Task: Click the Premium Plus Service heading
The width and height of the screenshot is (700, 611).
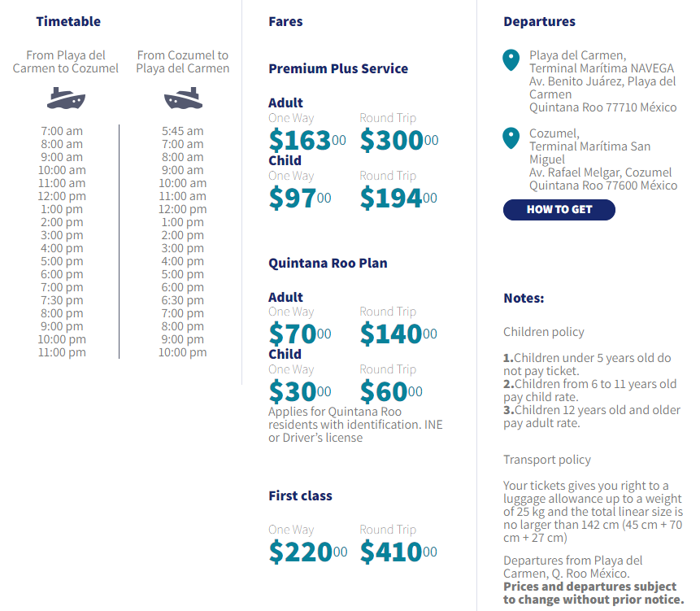Action: pyautogui.click(x=338, y=69)
